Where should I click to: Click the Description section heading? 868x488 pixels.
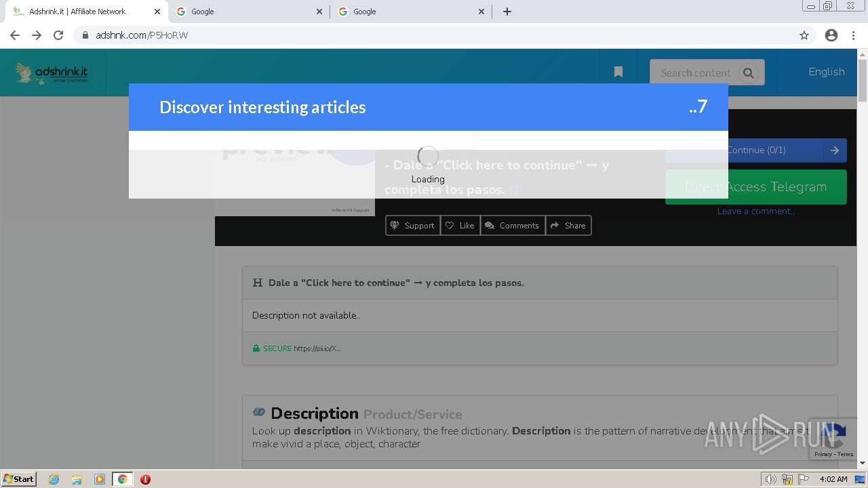(315, 413)
